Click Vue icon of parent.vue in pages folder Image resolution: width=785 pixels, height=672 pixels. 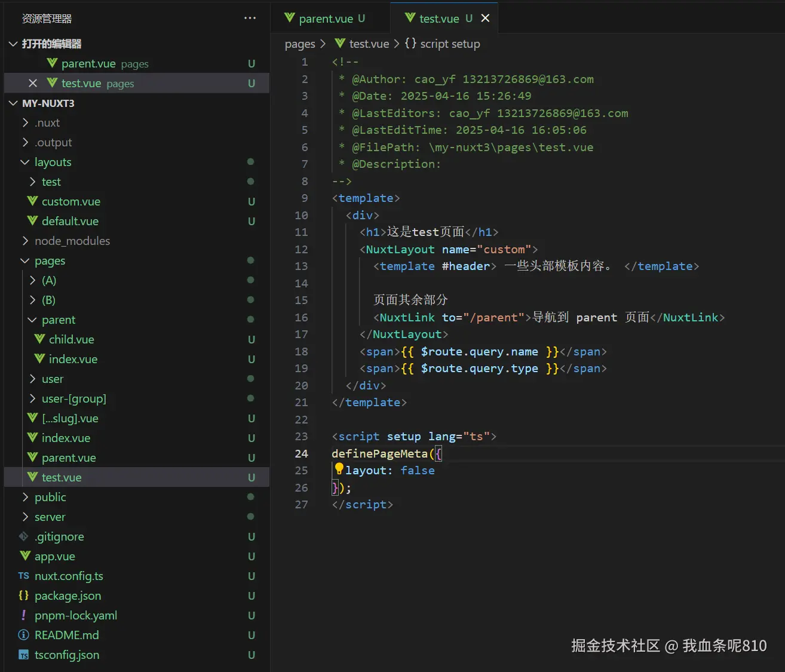click(33, 458)
